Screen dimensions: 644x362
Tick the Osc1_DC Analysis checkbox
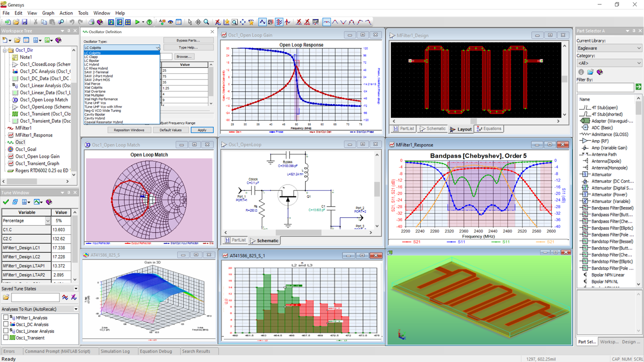click(6, 324)
